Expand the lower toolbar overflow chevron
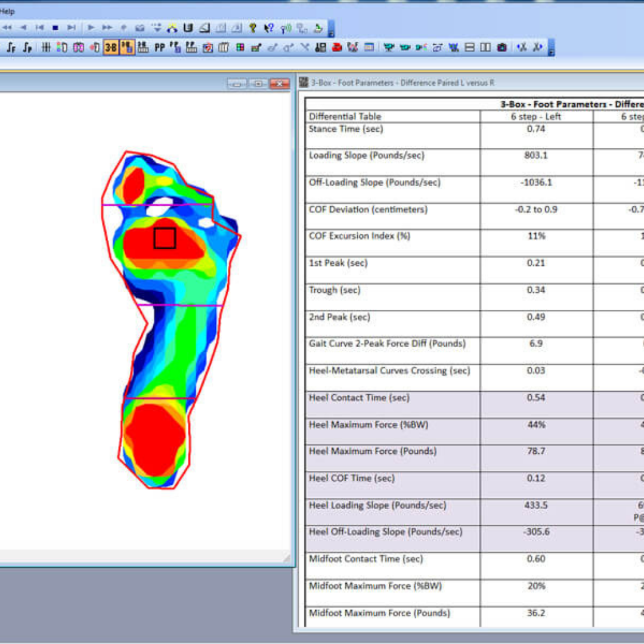644x644 pixels. (551, 48)
